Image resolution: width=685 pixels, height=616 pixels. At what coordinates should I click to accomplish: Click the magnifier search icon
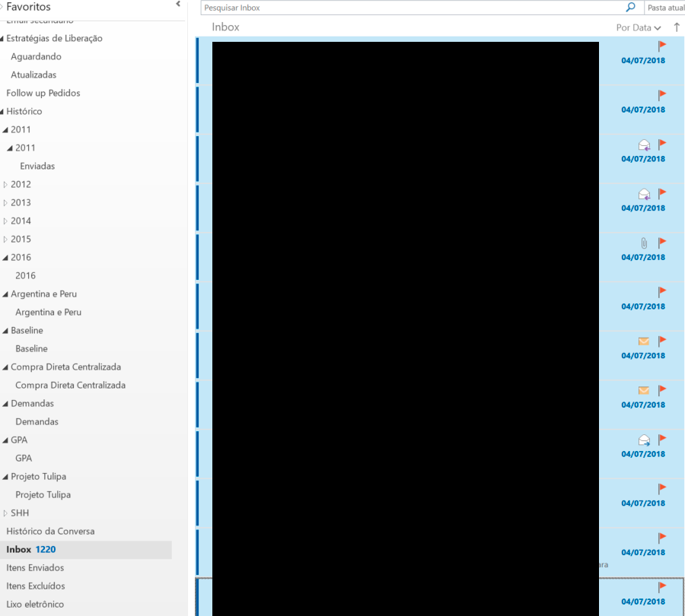click(630, 7)
